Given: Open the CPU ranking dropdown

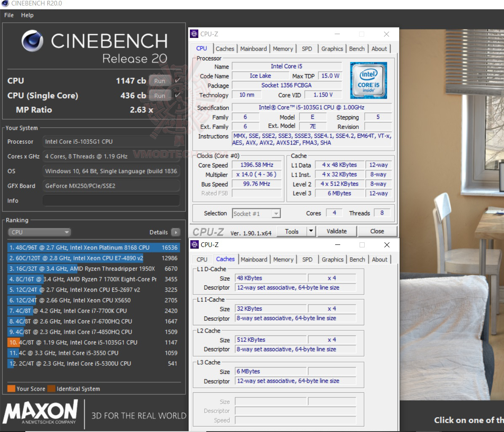Looking at the screenshot, I should tap(39, 232).
